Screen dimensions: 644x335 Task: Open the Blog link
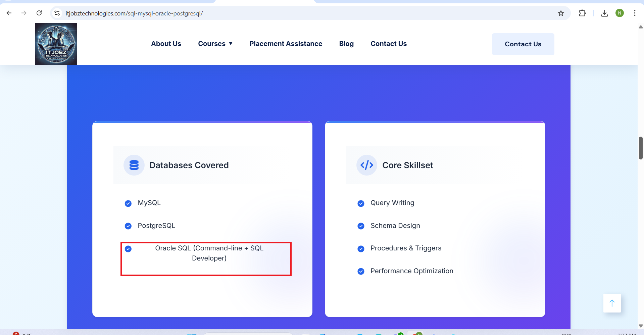346,44
